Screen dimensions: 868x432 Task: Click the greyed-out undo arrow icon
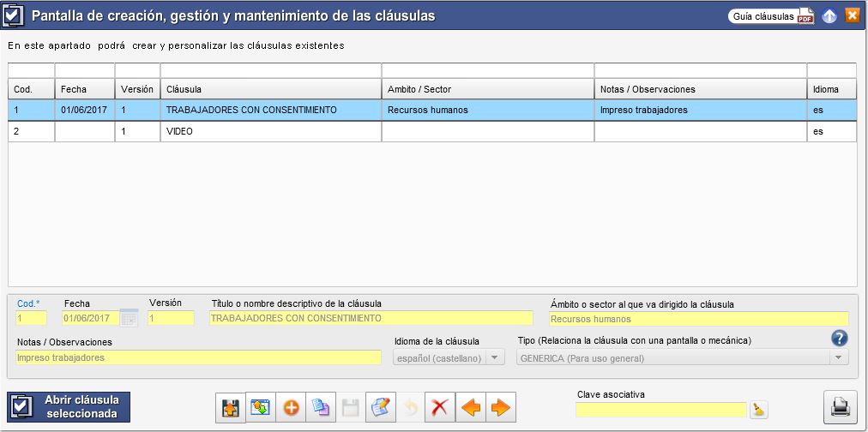pos(410,408)
